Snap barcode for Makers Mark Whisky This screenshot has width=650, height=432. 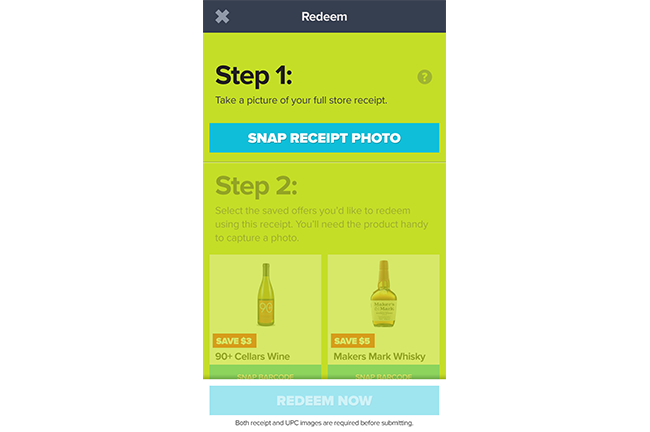pos(383,372)
